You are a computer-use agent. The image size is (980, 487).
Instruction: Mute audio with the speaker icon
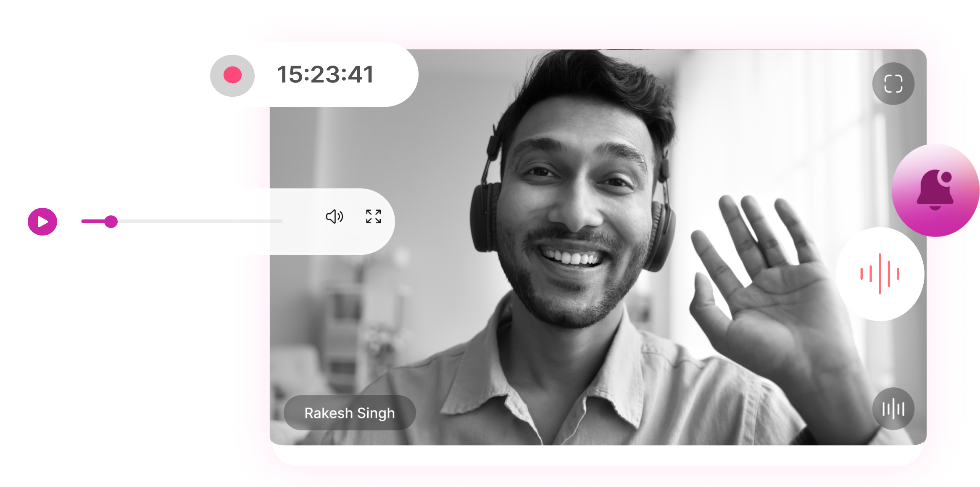pos(335,217)
